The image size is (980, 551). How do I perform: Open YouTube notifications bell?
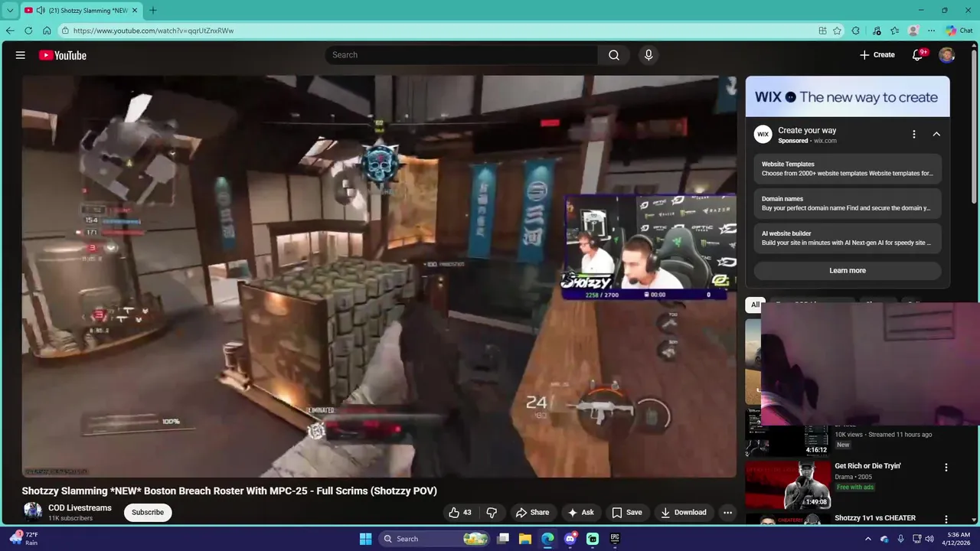[x=918, y=55]
